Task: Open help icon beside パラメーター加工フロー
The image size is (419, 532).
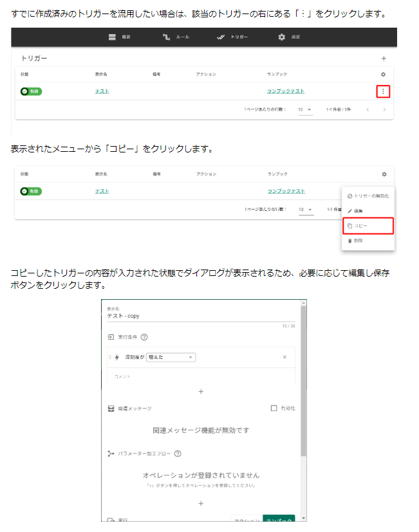Action: click(x=177, y=454)
